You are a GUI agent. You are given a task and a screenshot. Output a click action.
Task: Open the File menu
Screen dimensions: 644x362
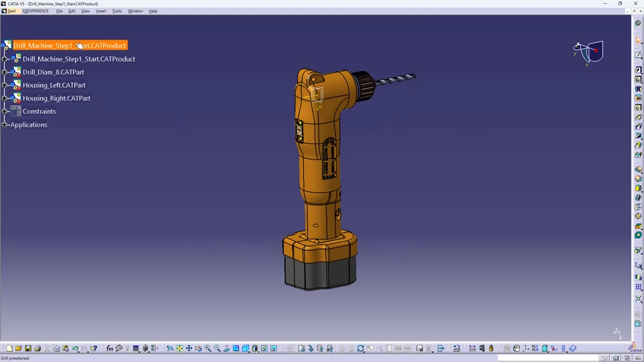point(59,11)
